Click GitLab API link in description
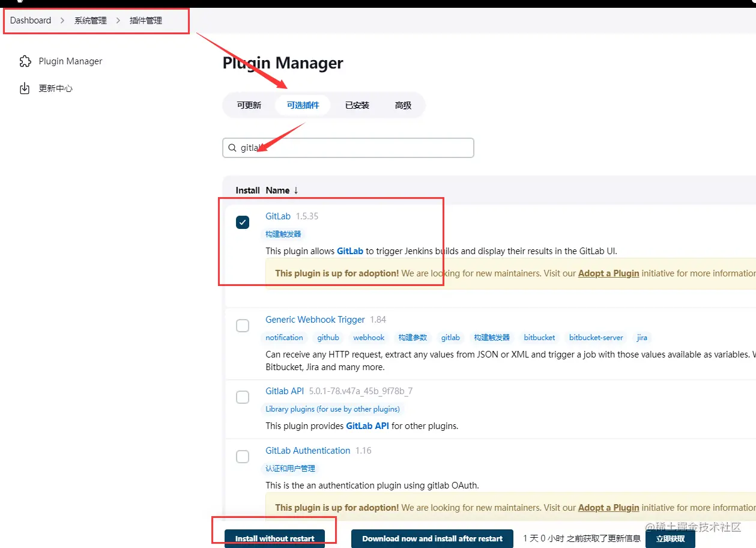Image resolution: width=756 pixels, height=548 pixels. (x=367, y=426)
